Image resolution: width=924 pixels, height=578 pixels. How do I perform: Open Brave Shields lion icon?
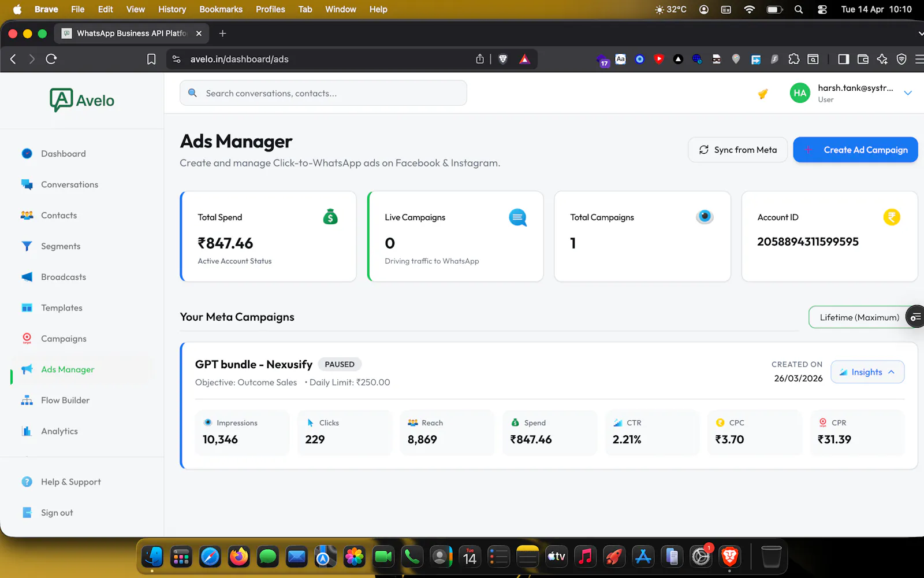pos(503,59)
